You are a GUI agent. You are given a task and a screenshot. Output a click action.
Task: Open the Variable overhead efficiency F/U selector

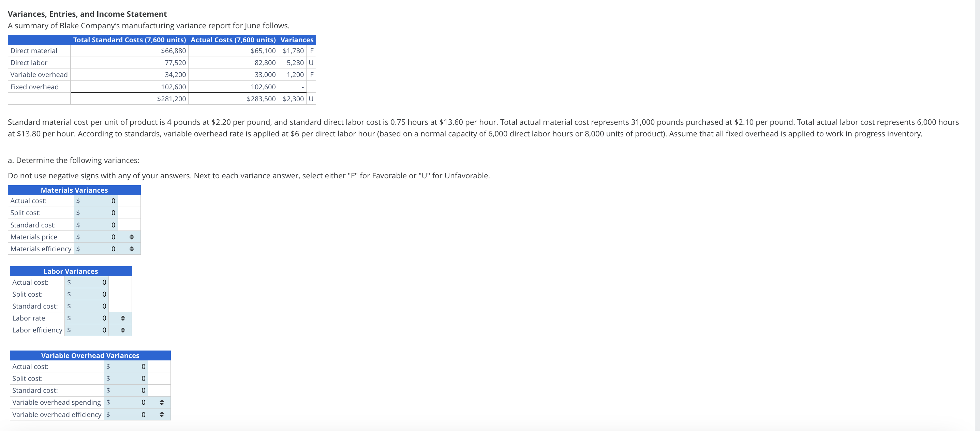[161, 415]
